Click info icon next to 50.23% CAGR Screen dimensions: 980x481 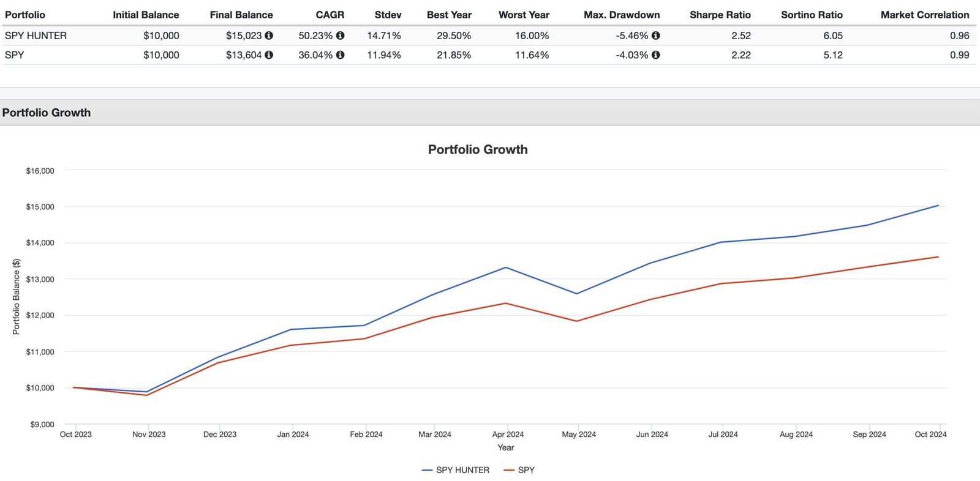(x=340, y=35)
